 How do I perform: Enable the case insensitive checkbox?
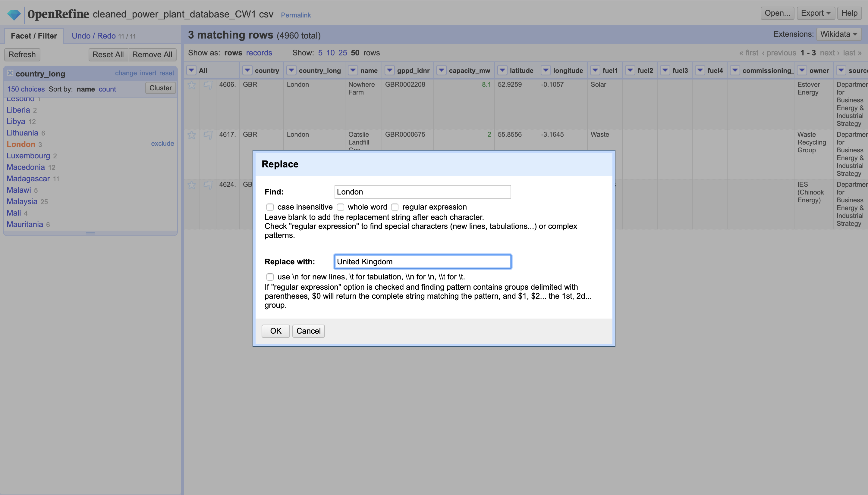pyautogui.click(x=270, y=207)
